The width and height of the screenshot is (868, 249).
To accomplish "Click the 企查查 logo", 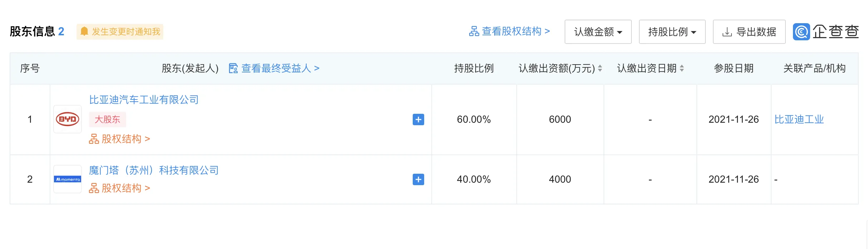I will click(826, 32).
